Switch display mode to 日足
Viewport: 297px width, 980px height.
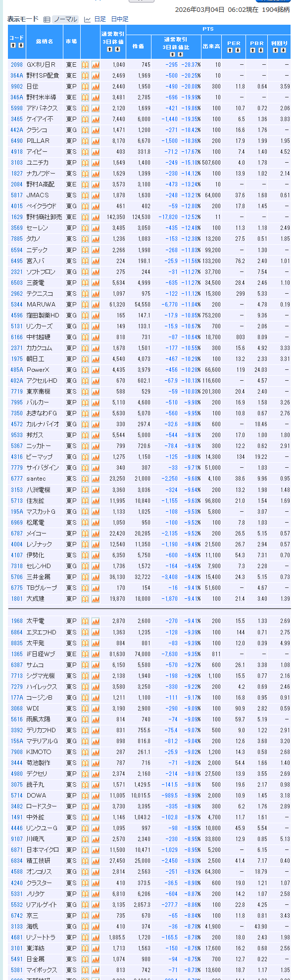100,19
